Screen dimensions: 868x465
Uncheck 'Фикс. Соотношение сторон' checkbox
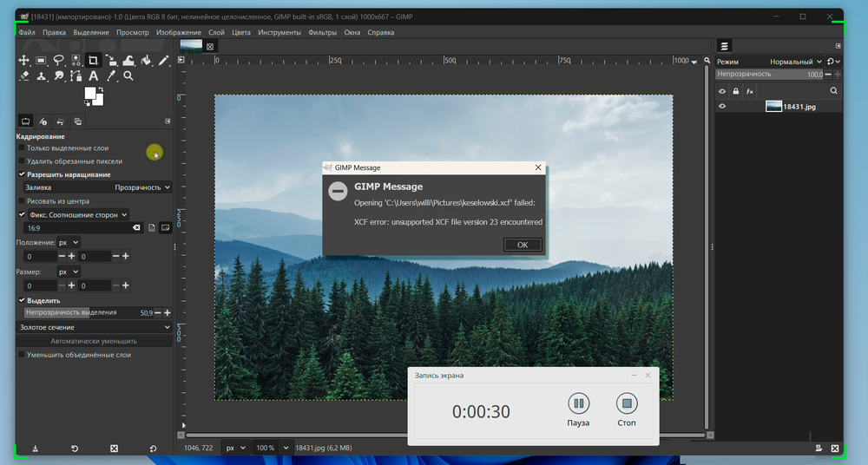point(22,214)
